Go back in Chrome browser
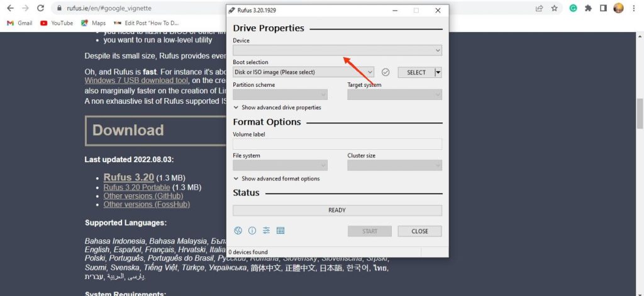Viewport: 644px width, 296px height. pos(10,8)
